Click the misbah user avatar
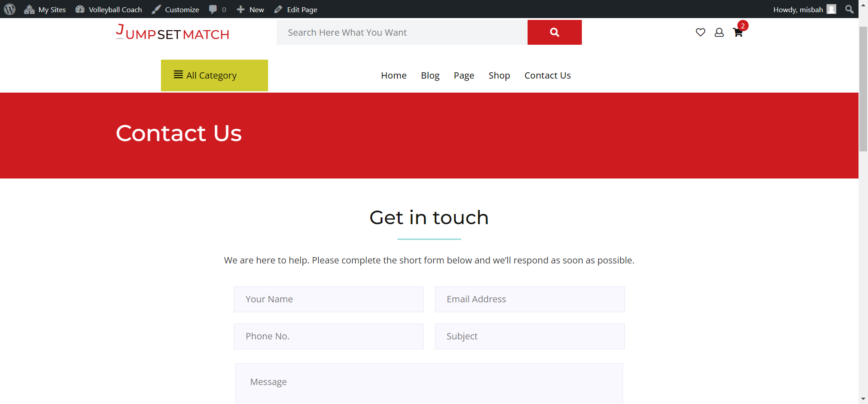Image resolution: width=868 pixels, height=404 pixels. coord(831,9)
